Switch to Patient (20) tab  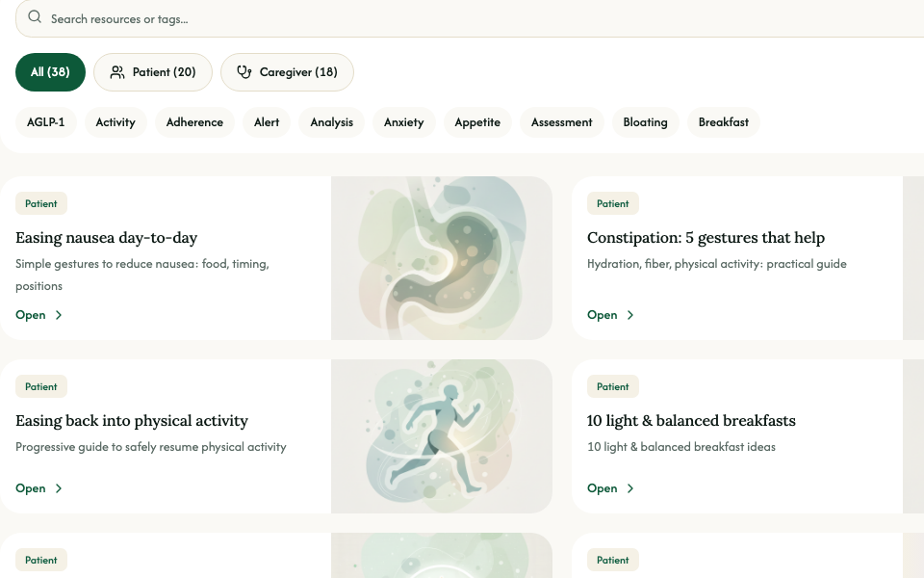[x=153, y=72]
